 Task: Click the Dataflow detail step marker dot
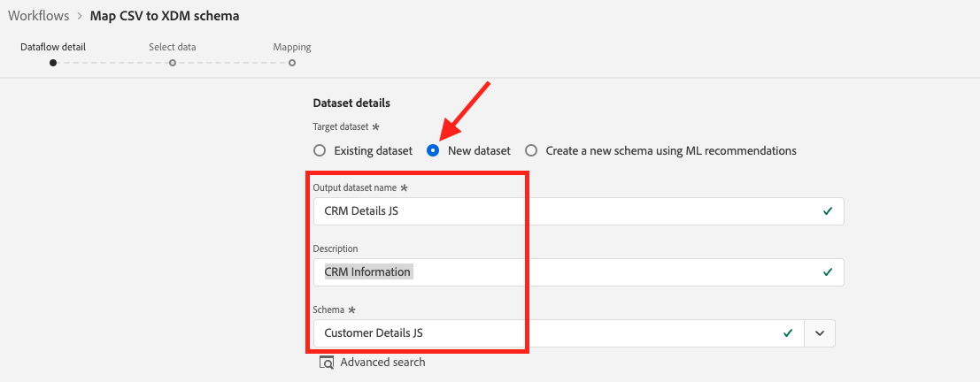(53, 63)
